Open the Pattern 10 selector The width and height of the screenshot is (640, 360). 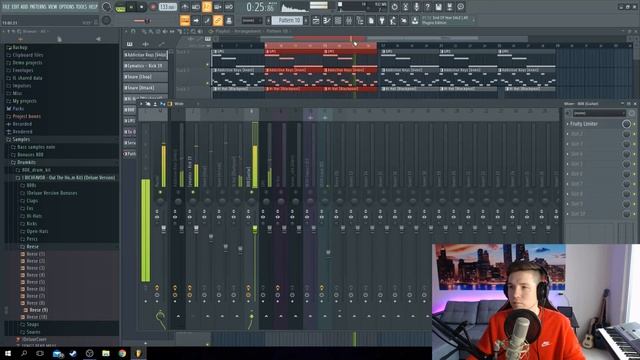tap(288, 20)
